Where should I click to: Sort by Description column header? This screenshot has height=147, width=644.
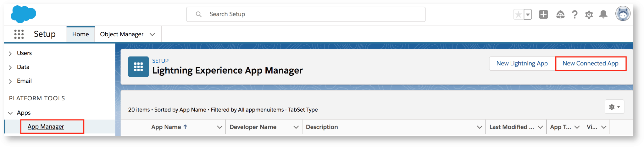(x=322, y=127)
